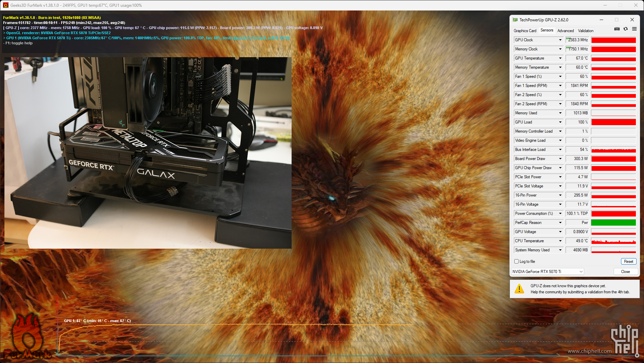Image resolution: width=644 pixels, height=363 pixels.
Task: Click the 16-Pin Power value 295.5 W
Action: 577,195
